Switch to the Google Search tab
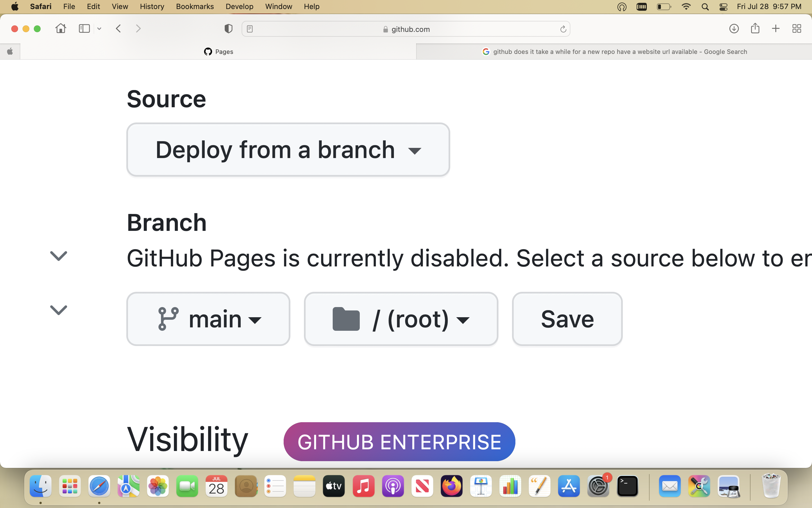The width and height of the screenshot is (812, 508). [x=614, y=52]
